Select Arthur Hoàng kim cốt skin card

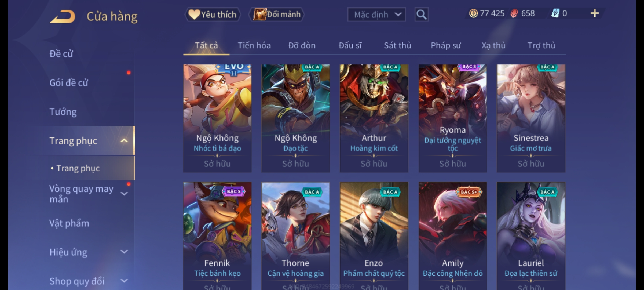pyautogui.click(x=374, y=118)
